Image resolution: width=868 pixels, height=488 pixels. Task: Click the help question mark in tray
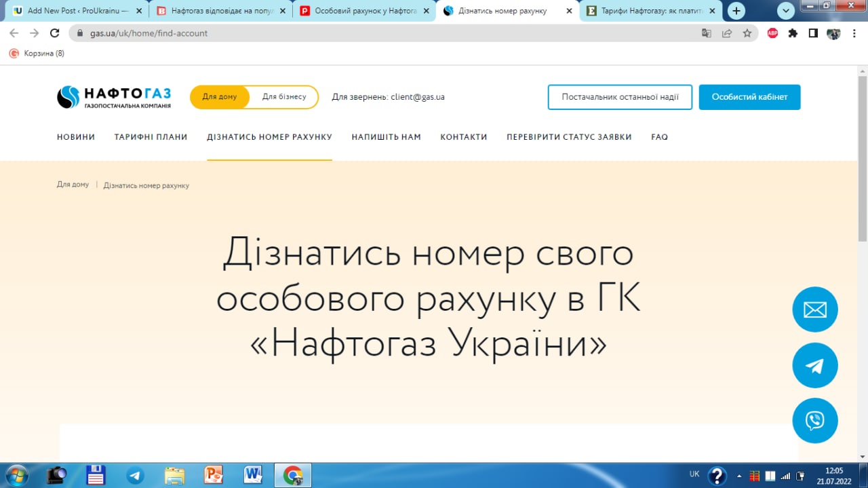(717, 476)
